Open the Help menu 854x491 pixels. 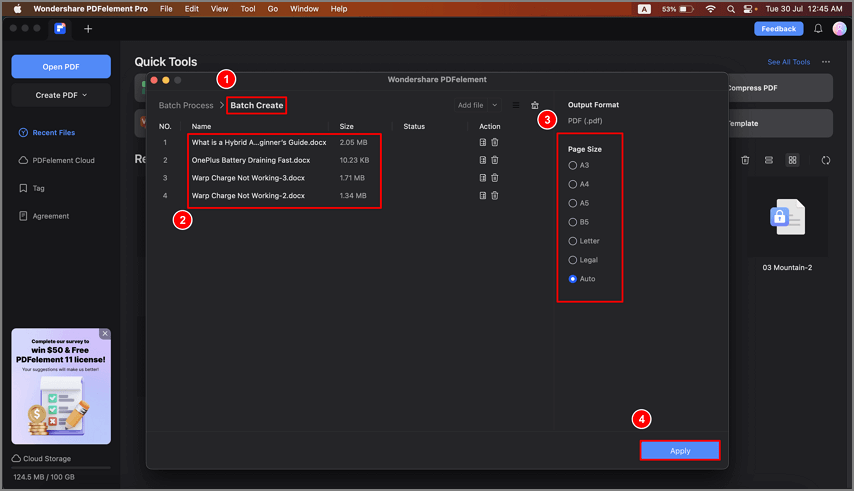[339, 9]
